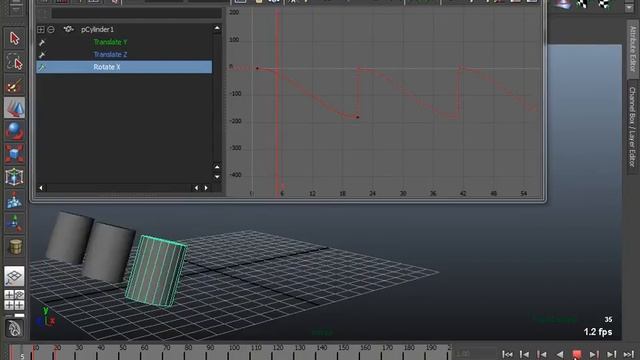Viewport: 640px width, 360px height.
Task: Play backwards
Action: (x=560, y=354)
